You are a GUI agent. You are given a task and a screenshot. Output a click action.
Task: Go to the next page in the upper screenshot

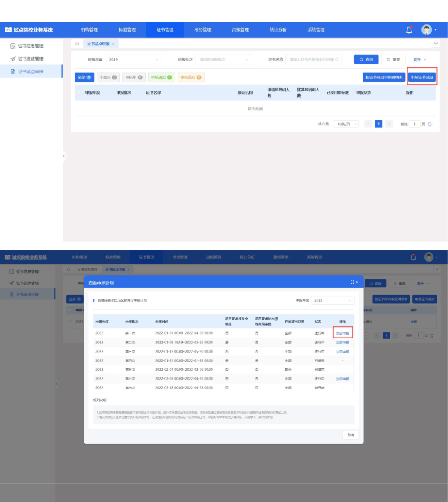[389, 124]
